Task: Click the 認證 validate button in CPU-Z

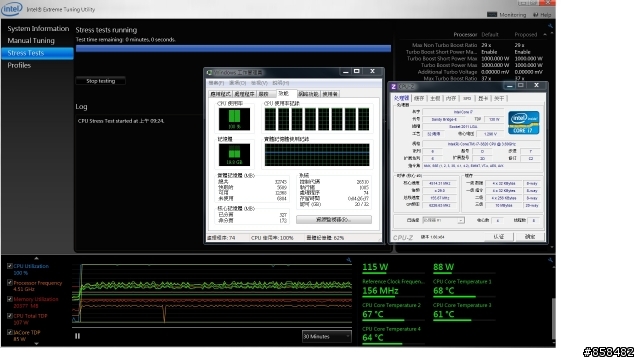Action: pyautogui.click(x=498, y=237)
